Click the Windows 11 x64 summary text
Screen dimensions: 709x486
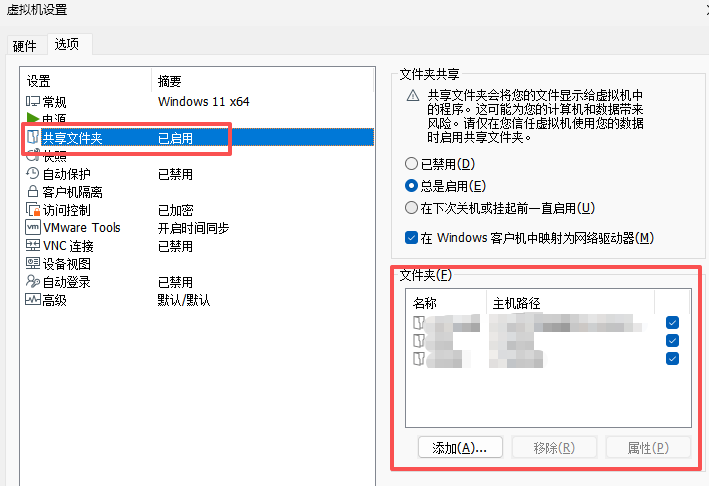click(x=203, y=102)
